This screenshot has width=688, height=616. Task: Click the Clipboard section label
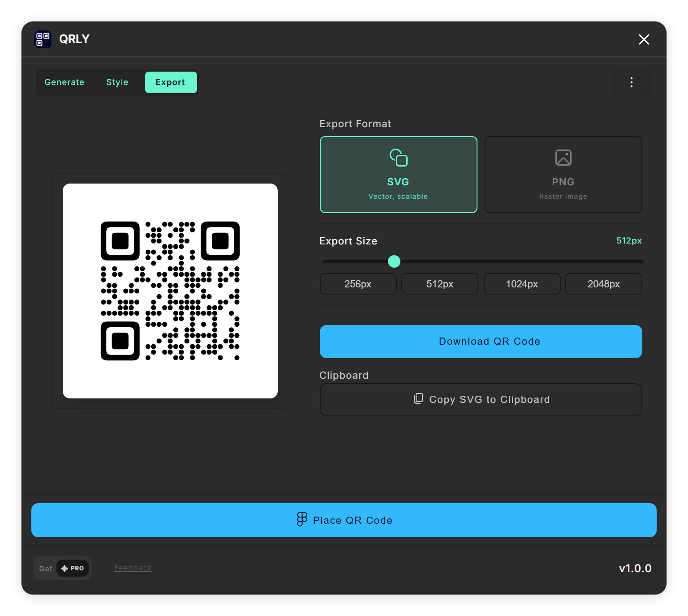(x=344, y=375)
